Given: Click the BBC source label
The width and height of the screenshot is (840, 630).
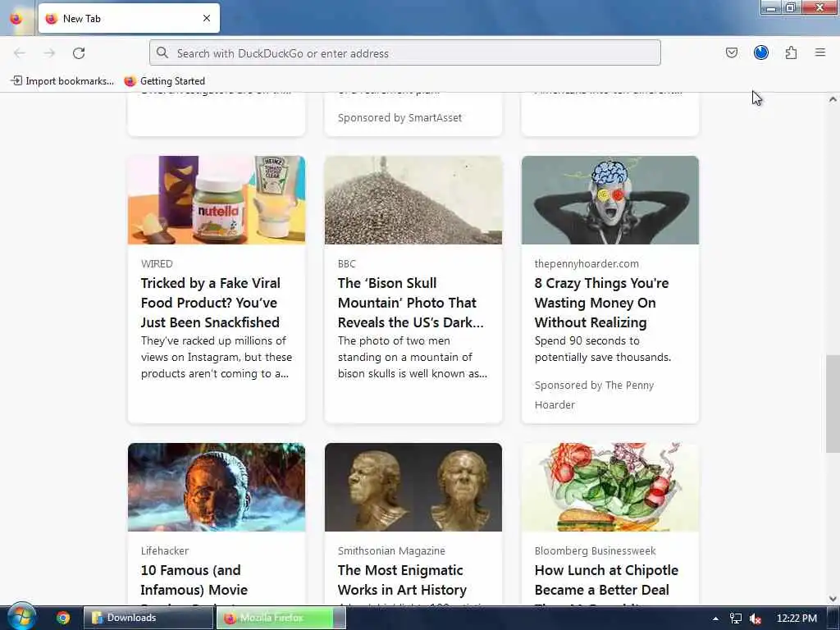Looking at the screenshot, I should [347, 263].
